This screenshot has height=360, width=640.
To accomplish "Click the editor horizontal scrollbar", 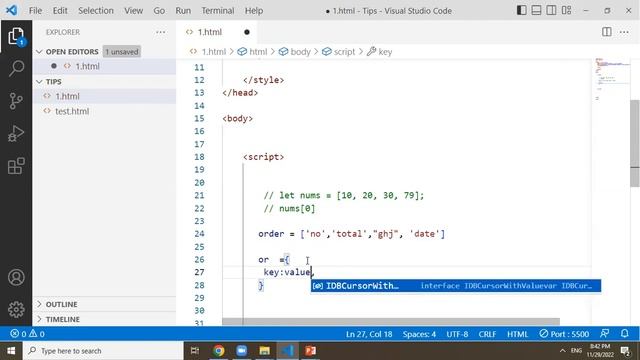I will pos(391,322).
